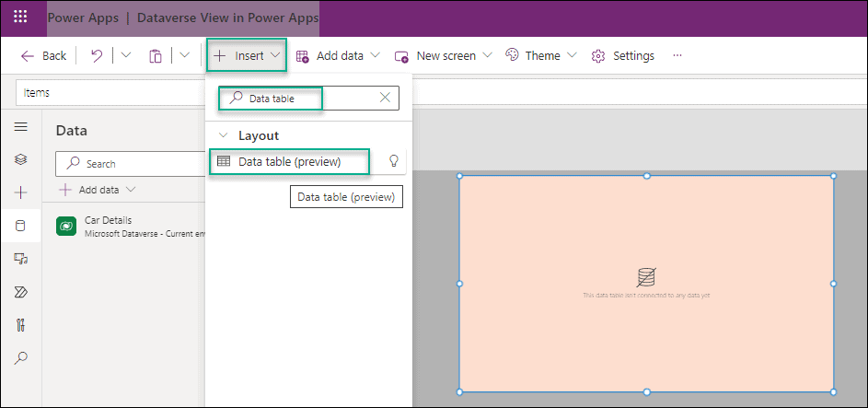Click the Paste clipboard icon
Image resolution: width=868 pixels, height=408 pixels.
(x=156, y=56)
